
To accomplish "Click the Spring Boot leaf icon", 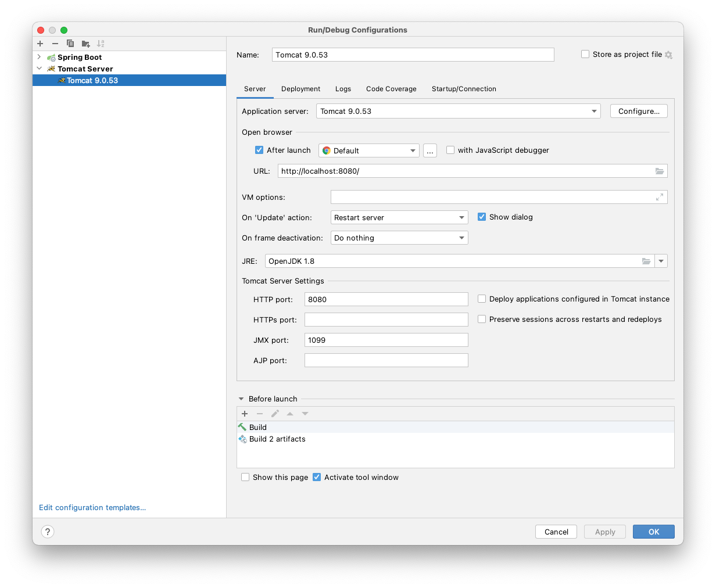I will (x=51, y=58).
